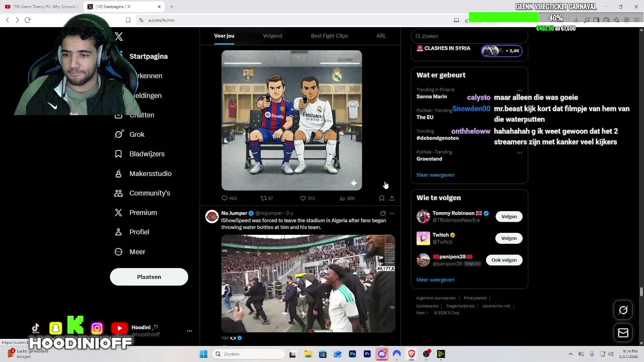This screenshot has width=644, height=362.
Task: Open Makersstudio in the sidebar
Action: pos(143,173)
